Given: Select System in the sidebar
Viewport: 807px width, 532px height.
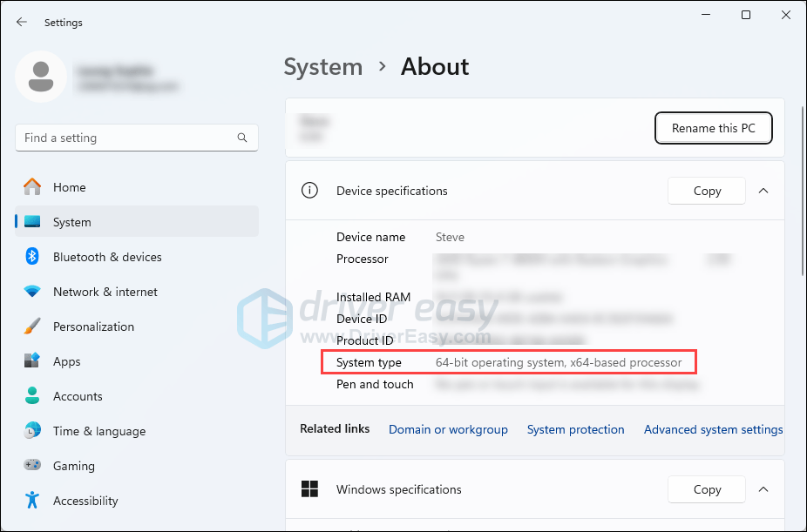Looking at the screenshot, I should pos(71,222).
